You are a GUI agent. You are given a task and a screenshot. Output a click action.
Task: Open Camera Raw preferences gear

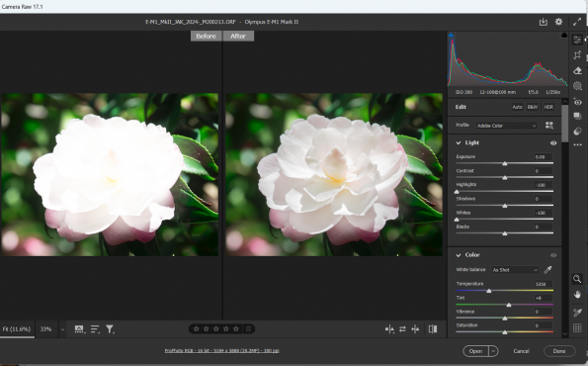click(x=558, y=22)
